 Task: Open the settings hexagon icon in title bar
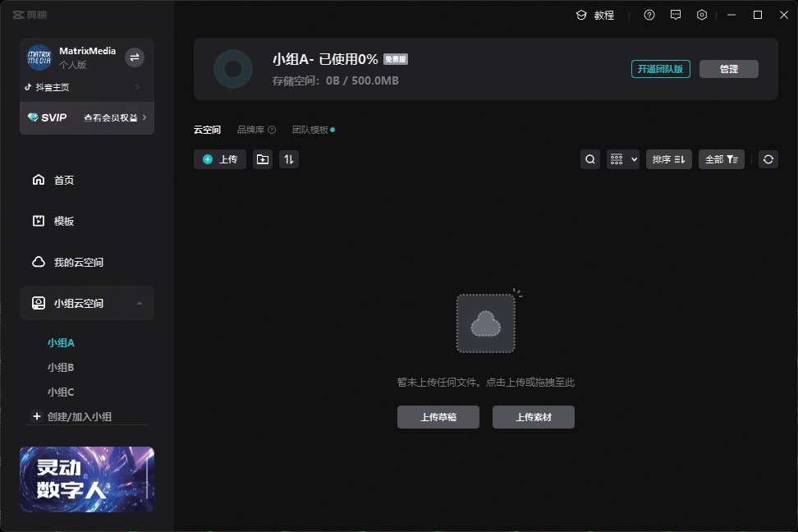point(702,15)
